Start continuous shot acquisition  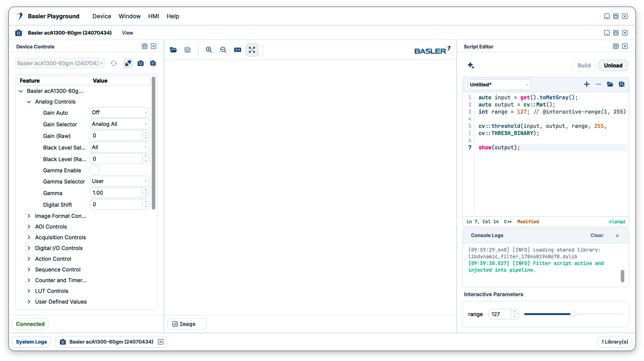(153, 63)
